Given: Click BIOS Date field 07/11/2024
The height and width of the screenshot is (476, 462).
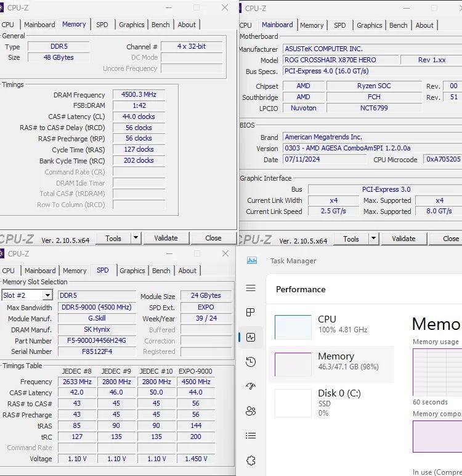Looking at the screenshot, I should coord(325,159).
